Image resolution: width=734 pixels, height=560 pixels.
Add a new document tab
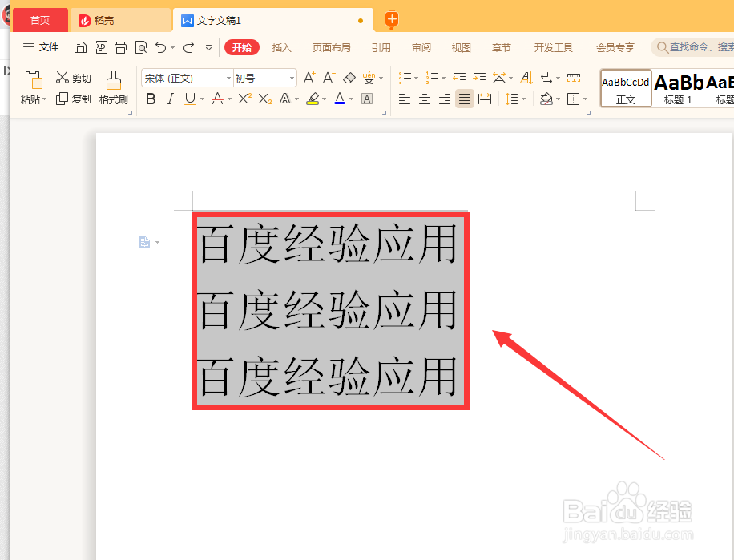tap(392, 20)
